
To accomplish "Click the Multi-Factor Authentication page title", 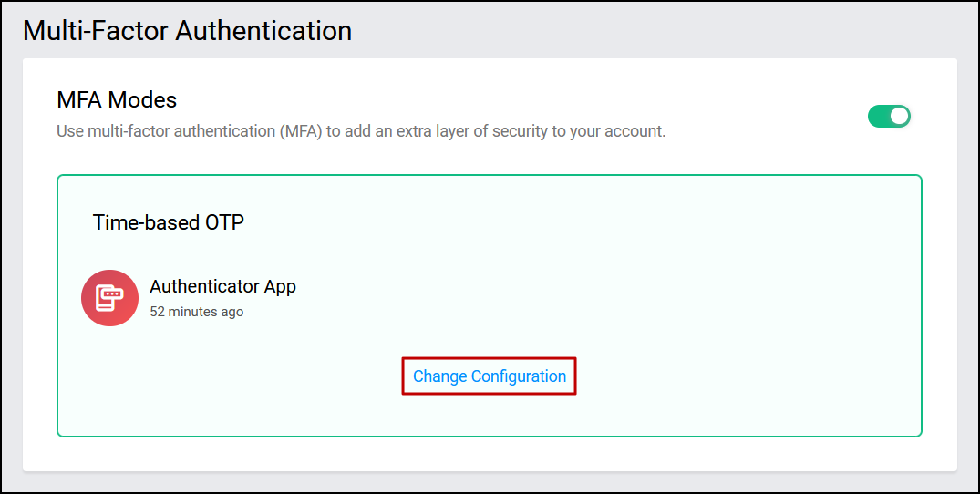I will pos(187,30).
